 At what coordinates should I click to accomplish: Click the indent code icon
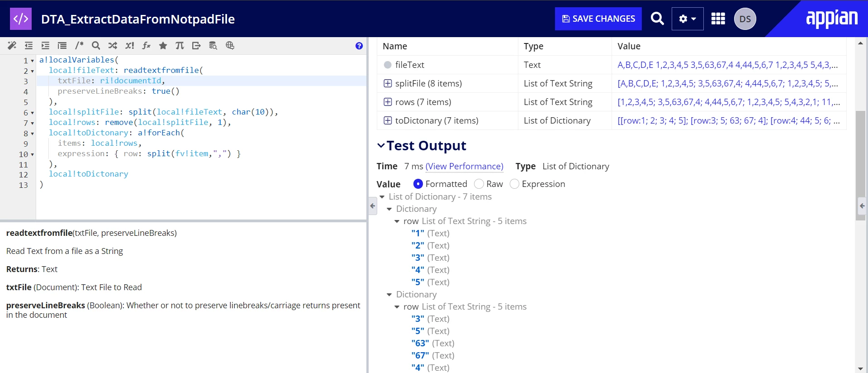pos(45,45)
